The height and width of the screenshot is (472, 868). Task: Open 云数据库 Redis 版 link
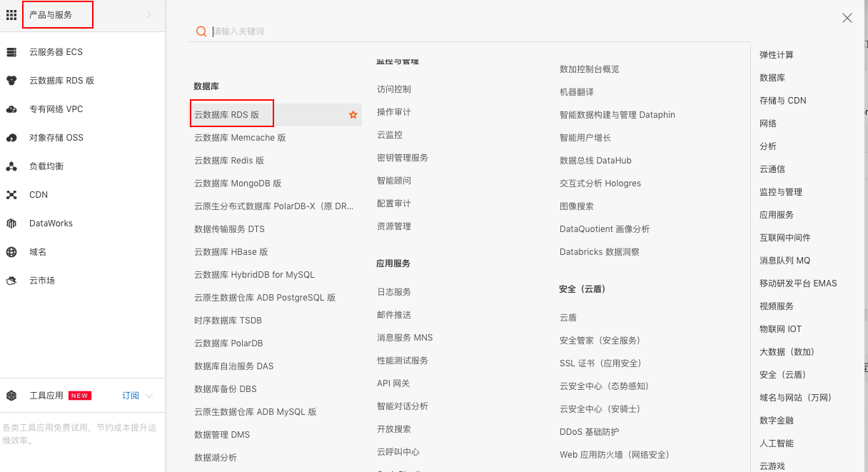229,161
